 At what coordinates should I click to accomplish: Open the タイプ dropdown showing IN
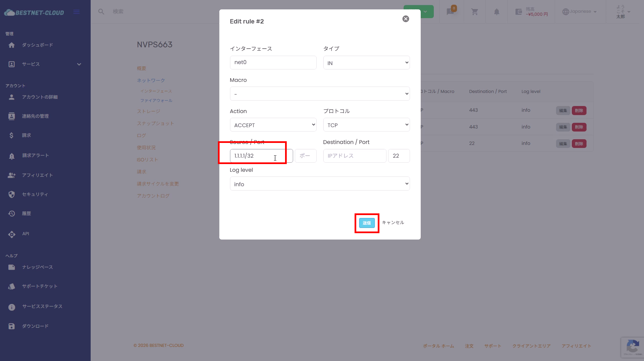366,63
